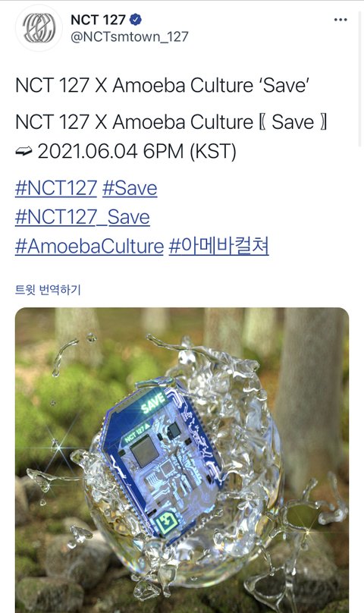Image resolution: width=364 pixels, height=613 pixels.
Task: Open the NCT 127 profile avatar
Action: tap(39, 28)
